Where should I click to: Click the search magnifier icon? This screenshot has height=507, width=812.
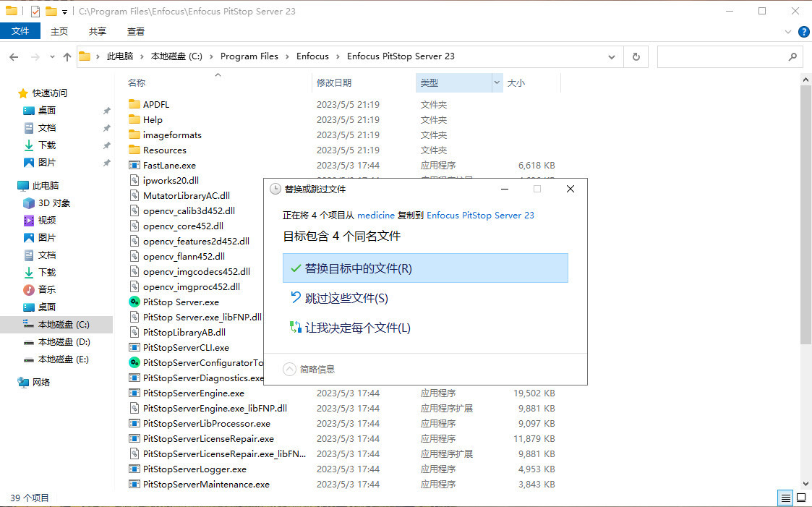(792, 56)
